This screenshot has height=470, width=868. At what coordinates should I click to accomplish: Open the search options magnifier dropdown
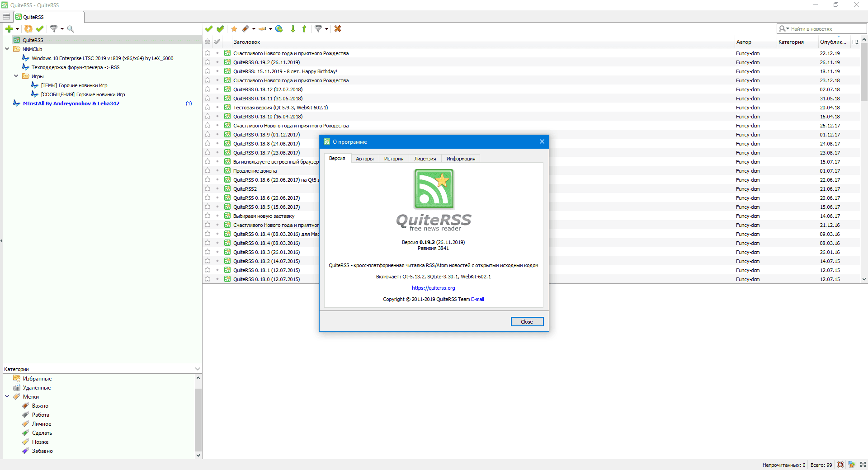click(x=784, y=29)
